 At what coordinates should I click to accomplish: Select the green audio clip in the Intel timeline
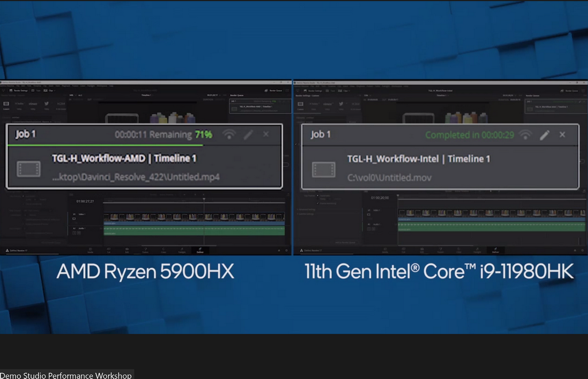pyautogui.click(x=492, y=226)
